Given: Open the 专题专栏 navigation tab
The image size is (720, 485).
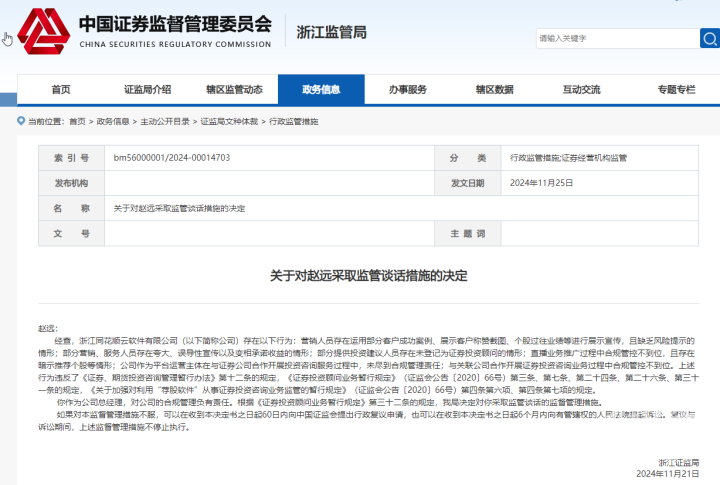Looking at the screenshot, I should (676, 90).
